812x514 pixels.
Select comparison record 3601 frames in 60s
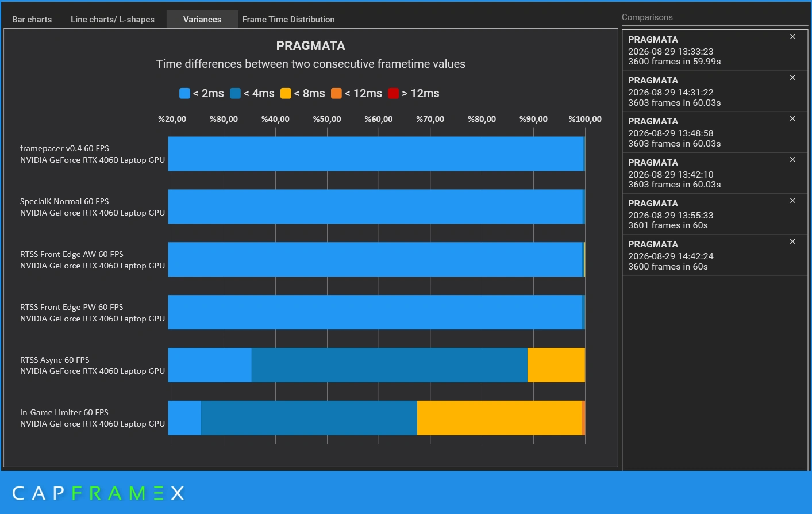pyautogui.click(x=714, y=214)
